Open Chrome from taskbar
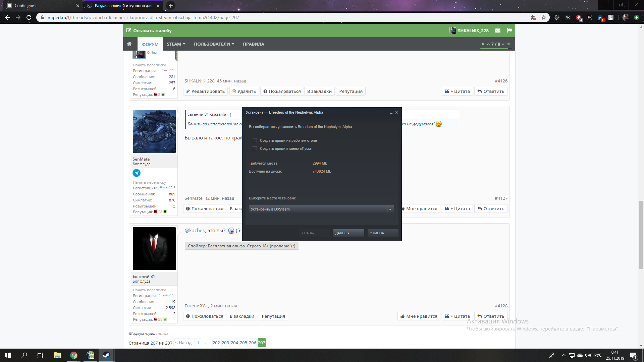The image size is (644, 362). (73, 355)
